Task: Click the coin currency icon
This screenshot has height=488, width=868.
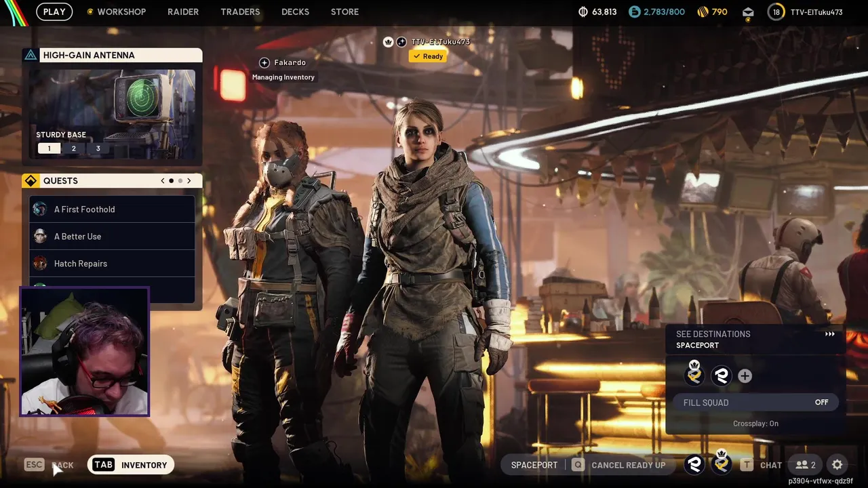Action: (x=583, y=12)
